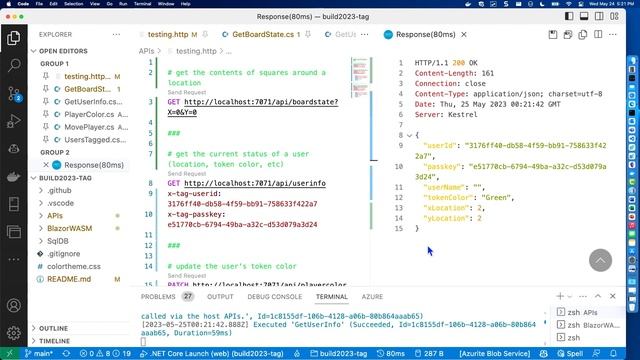Customize layout icon in title bar

tap(614, 16)
